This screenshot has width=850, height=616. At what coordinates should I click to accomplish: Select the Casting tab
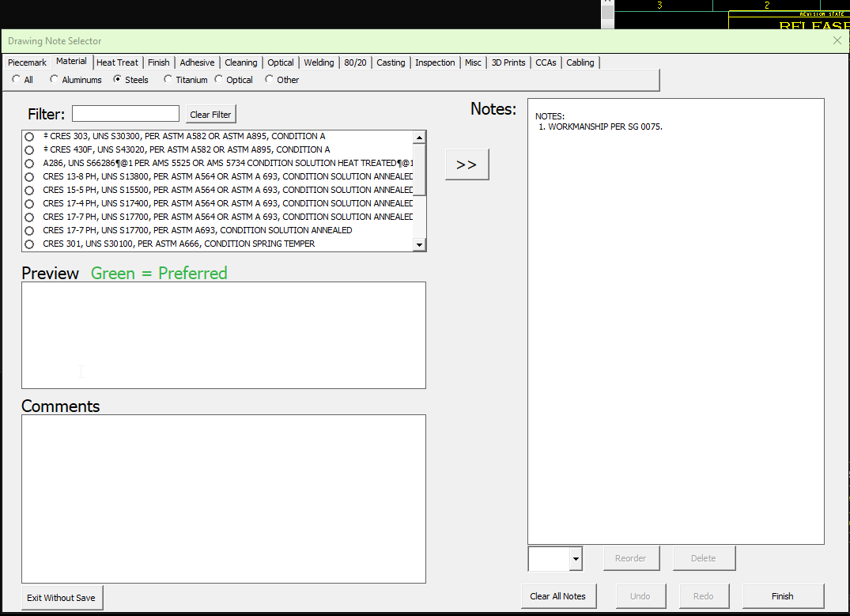point(391,62)
